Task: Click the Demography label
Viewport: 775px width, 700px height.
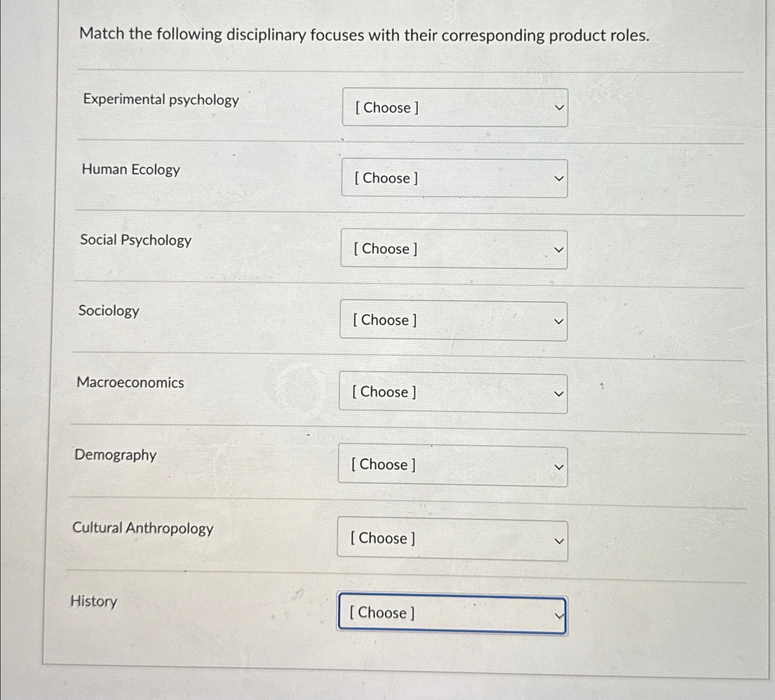Action: coord(115,456)
